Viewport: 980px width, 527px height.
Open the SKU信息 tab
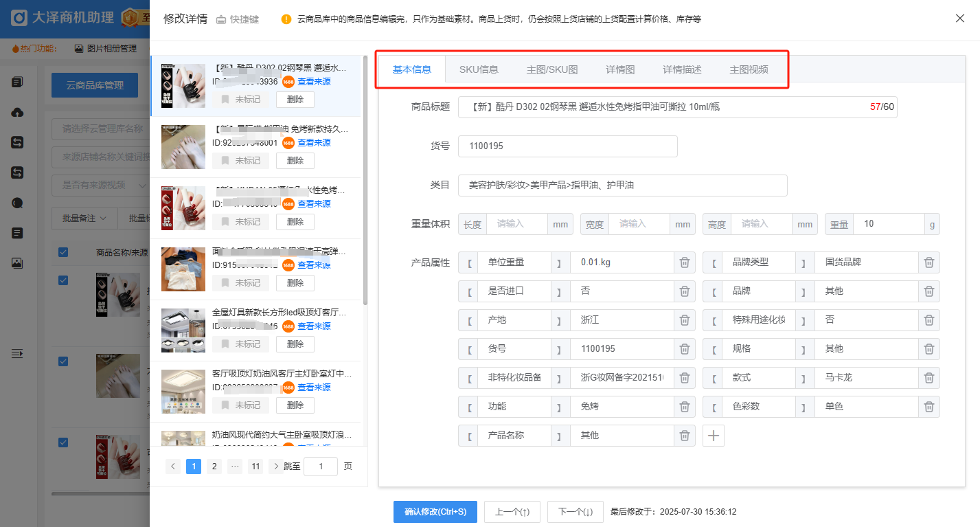pyautogui.click(x=479, y=69)
